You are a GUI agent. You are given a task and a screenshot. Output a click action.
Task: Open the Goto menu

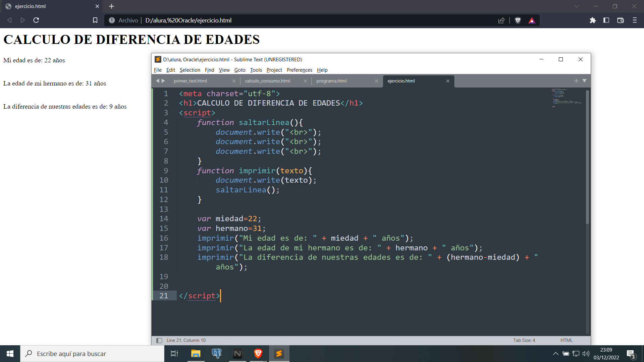[240, 70]
